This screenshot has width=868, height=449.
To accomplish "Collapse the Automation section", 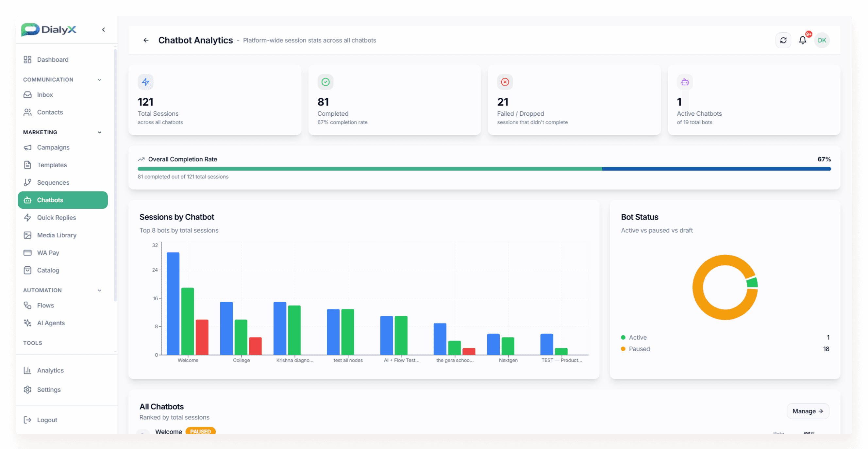I will click(99, 290).
